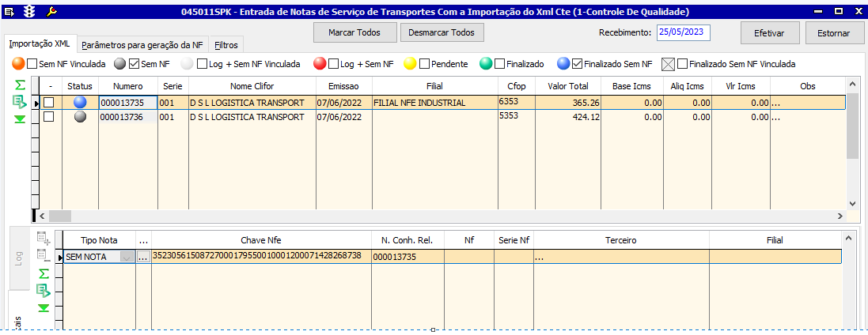The image size is (868, 335).
Task: Click the add row icon in lower grid
Action: [x=43, y=238]
